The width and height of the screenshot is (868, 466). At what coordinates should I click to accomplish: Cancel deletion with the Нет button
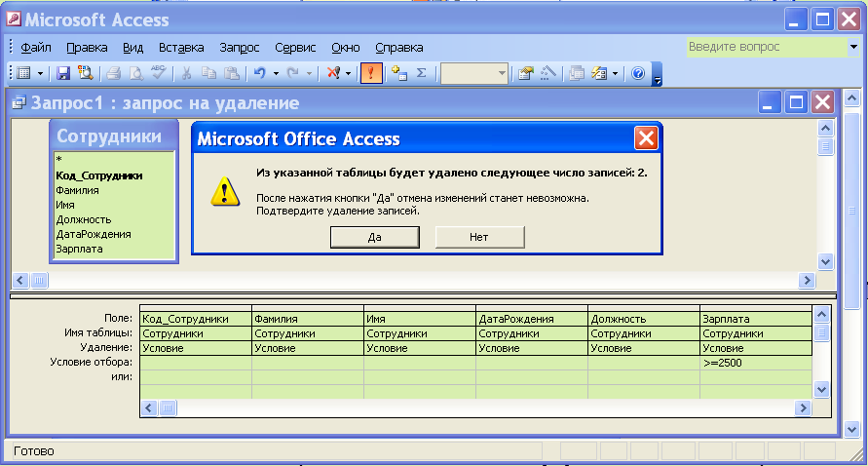[479, 237]
